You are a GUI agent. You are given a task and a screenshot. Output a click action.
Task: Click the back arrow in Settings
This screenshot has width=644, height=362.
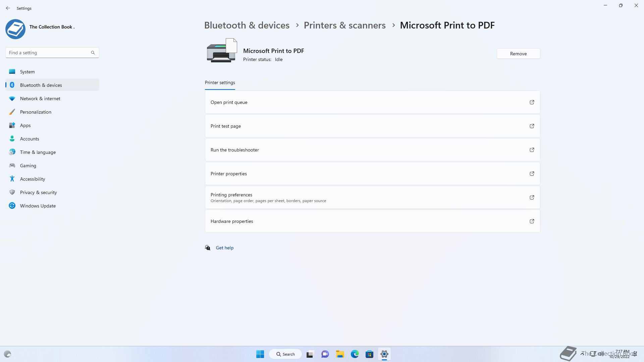coord(8,8)
